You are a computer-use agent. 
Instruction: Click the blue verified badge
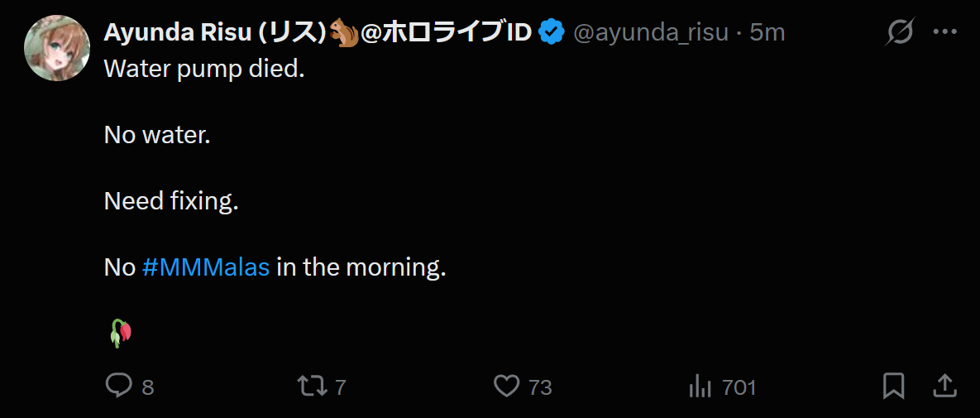coord(552,32)
